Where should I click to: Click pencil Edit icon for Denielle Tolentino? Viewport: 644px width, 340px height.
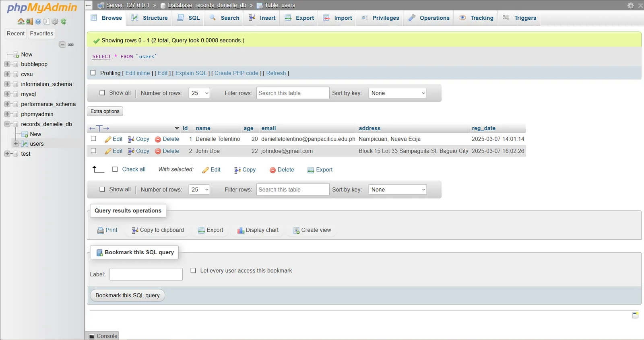tap(108, 139)
